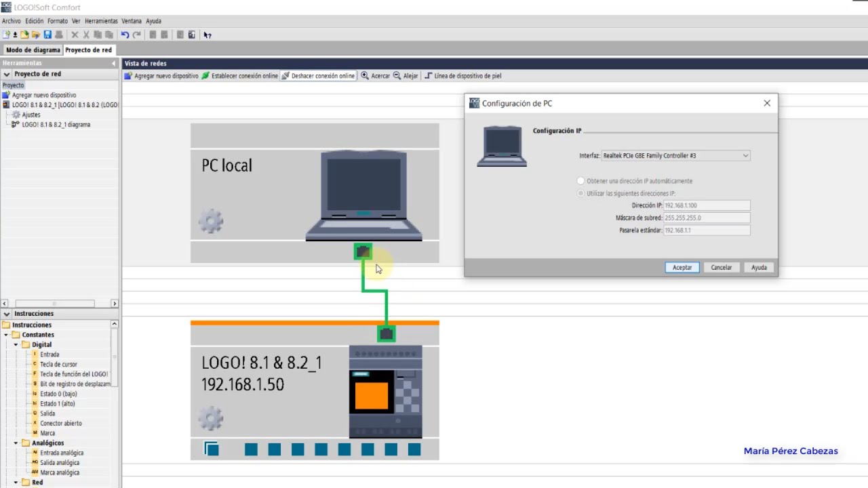Select the LOGO! device Ethernet port

point(387,333)
